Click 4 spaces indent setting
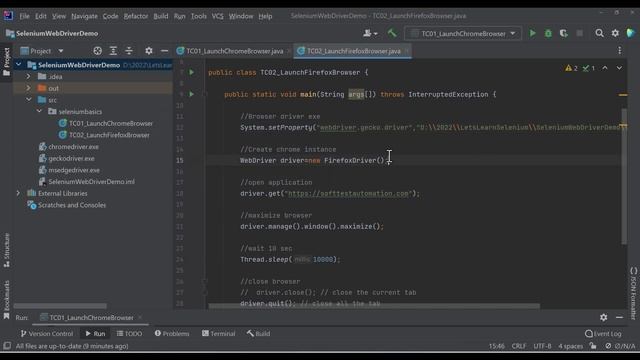 (x=570, y=346)
